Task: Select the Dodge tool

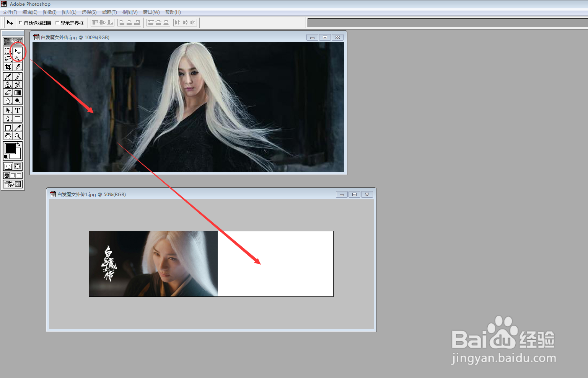Action: [x=17, y=101]
